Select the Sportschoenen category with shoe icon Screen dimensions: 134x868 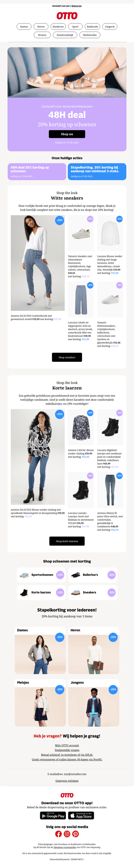click(41, 574)
